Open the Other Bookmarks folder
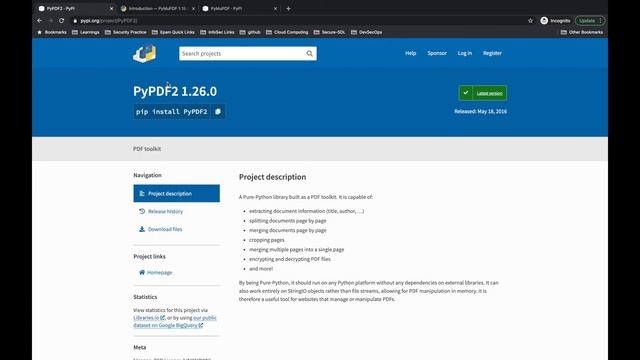The height and width of the screenshot is (360, 640). [582, 32]
